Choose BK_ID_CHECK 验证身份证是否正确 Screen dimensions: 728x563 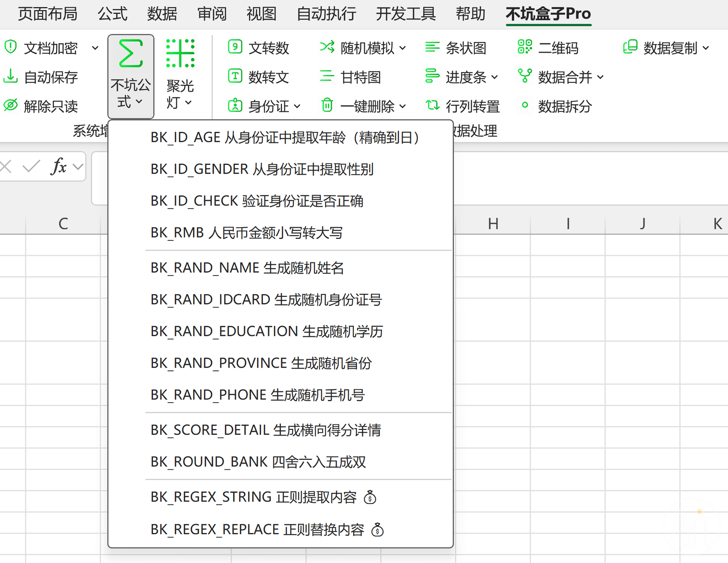click(281, 201)
